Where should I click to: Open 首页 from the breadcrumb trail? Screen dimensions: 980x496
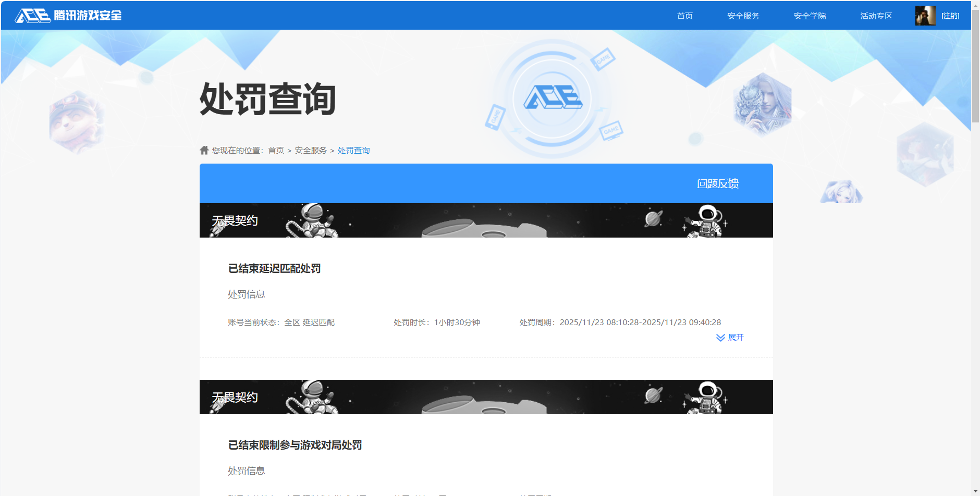(276, 150)
